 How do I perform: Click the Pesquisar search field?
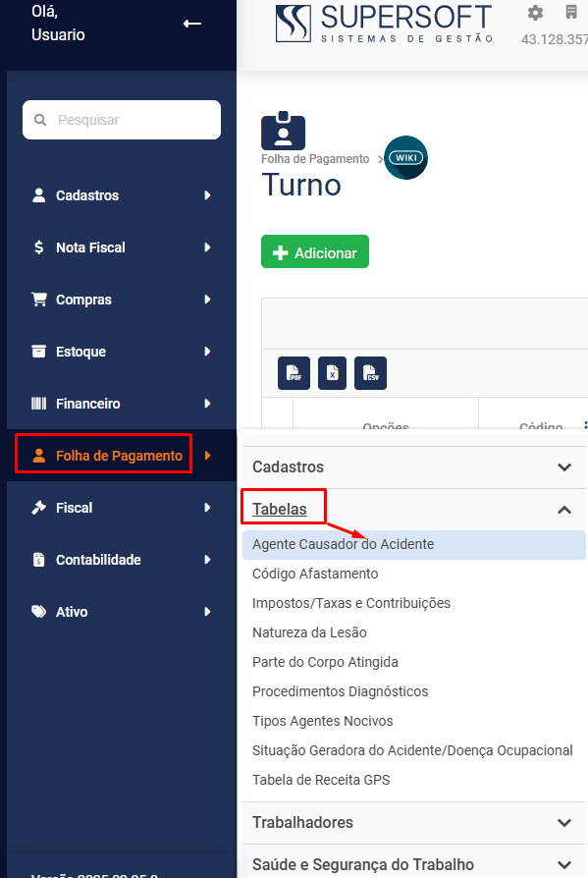click(122, 120)
